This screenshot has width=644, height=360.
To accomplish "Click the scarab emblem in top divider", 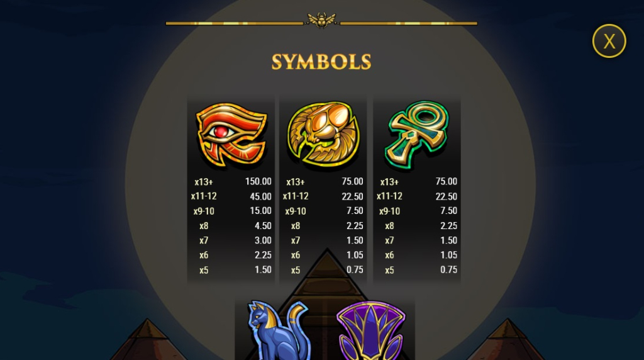I will pyautogui.click(x=321, y=20).
